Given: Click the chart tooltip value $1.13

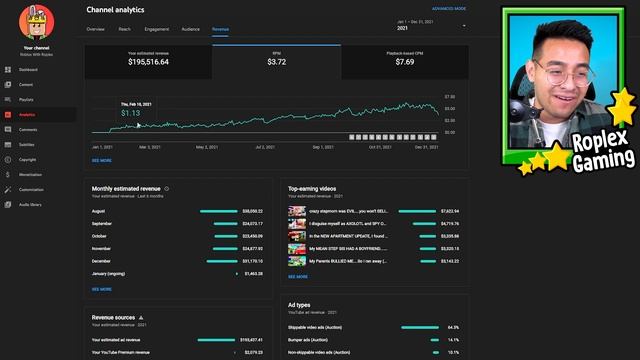Looking at the screenshot, I should click(131, 113).
